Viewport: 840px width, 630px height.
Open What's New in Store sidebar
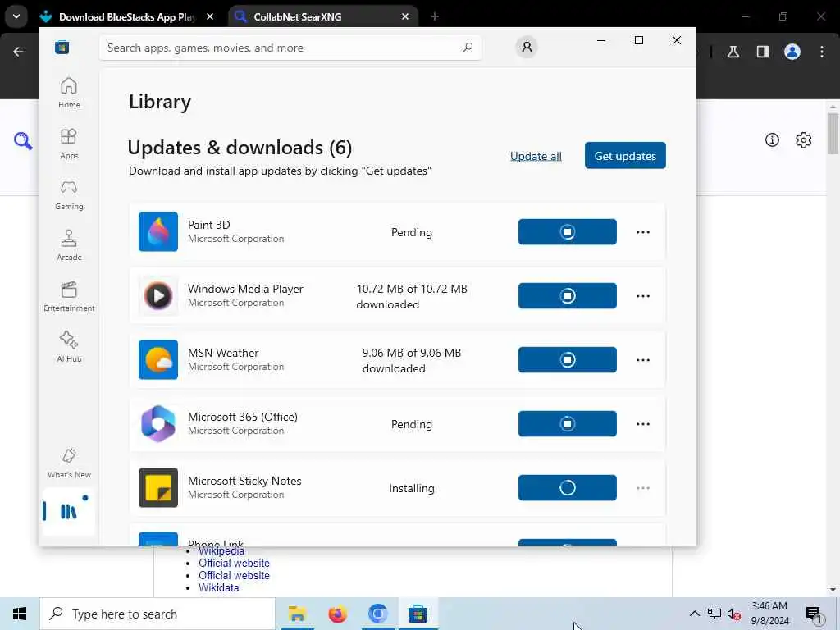coord(69,463)
